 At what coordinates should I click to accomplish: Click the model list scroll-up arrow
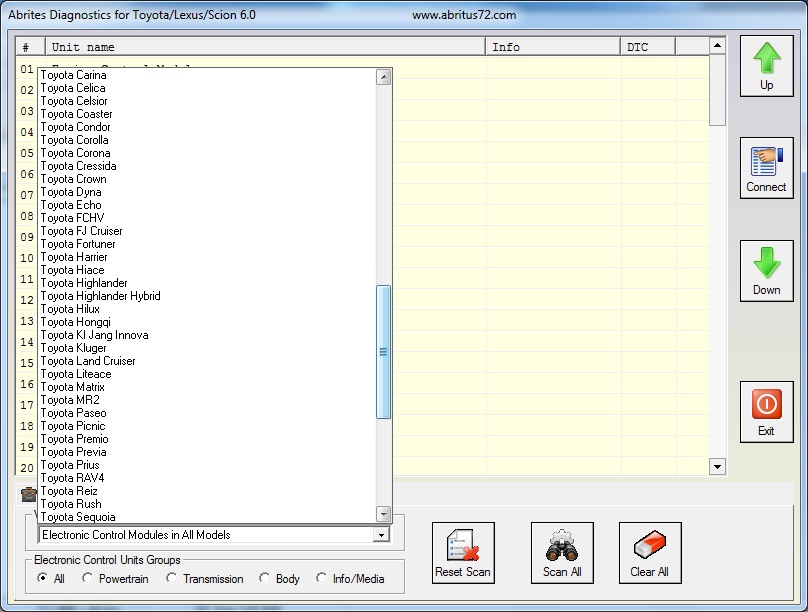[x=383, y=77]
